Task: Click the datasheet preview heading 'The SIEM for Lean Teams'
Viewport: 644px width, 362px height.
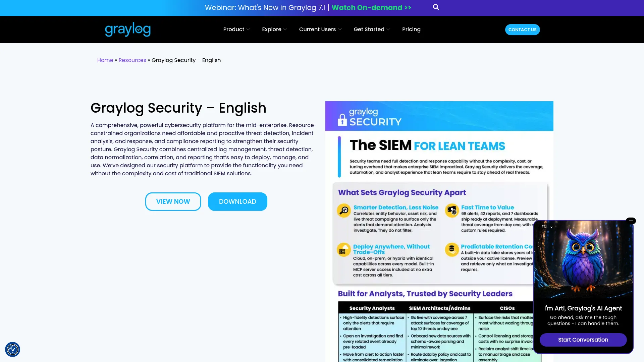Action: [427, 145]
